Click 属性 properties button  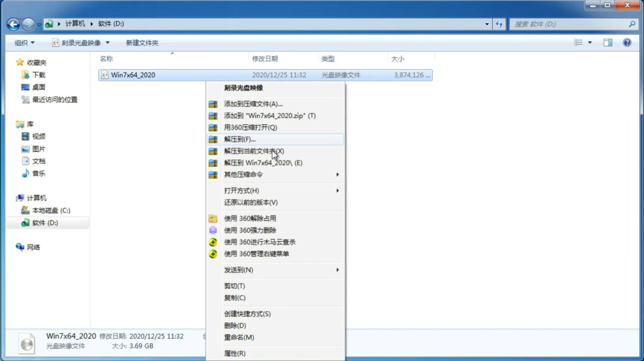coord(234,353)
